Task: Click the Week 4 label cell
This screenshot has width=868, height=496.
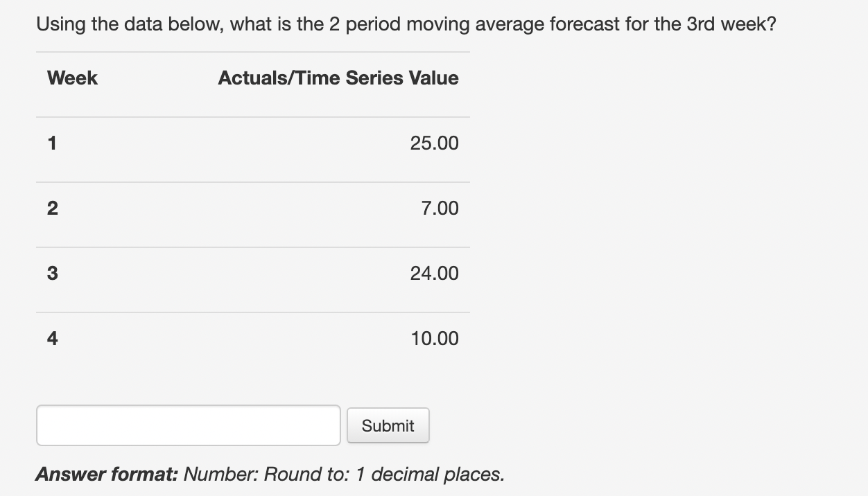Action: 53,338
